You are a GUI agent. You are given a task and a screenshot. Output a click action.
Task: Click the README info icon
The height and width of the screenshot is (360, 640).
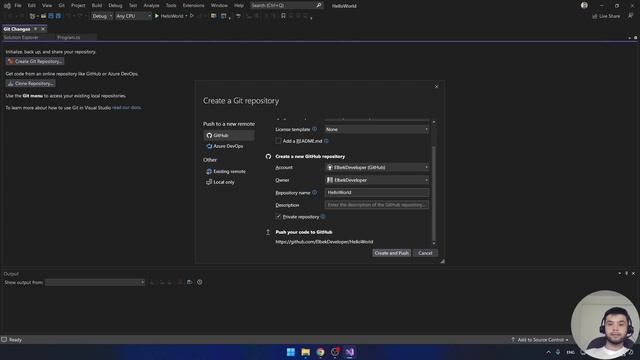[x=326, y=141]
